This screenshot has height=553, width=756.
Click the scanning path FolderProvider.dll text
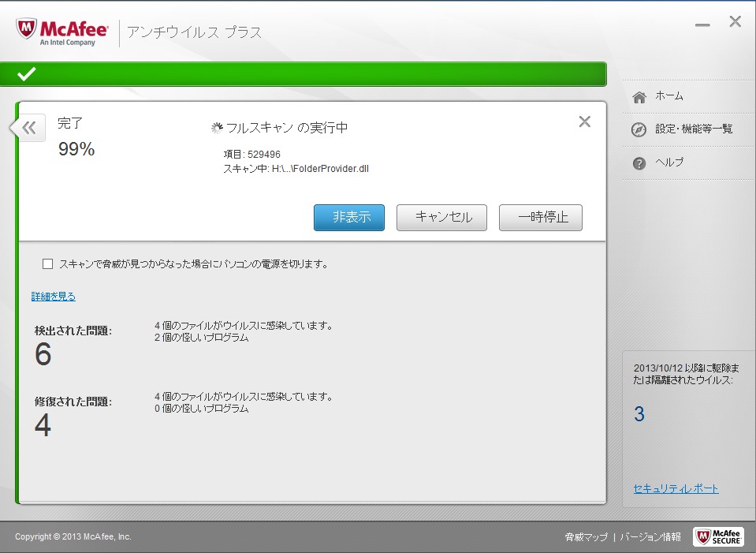[296, 169]
